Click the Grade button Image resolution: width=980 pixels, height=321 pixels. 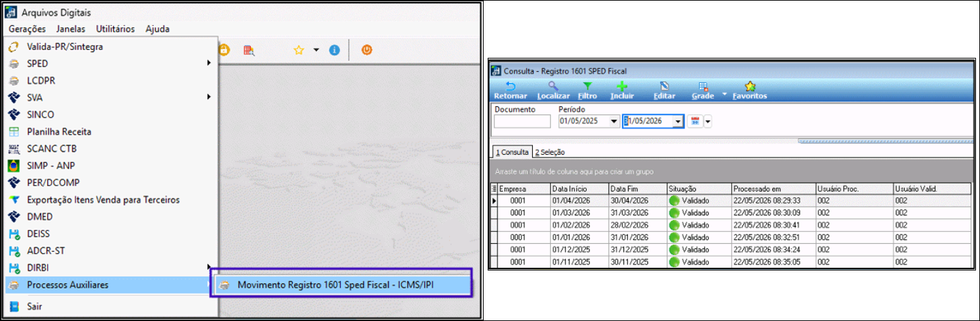coord(703,90)
